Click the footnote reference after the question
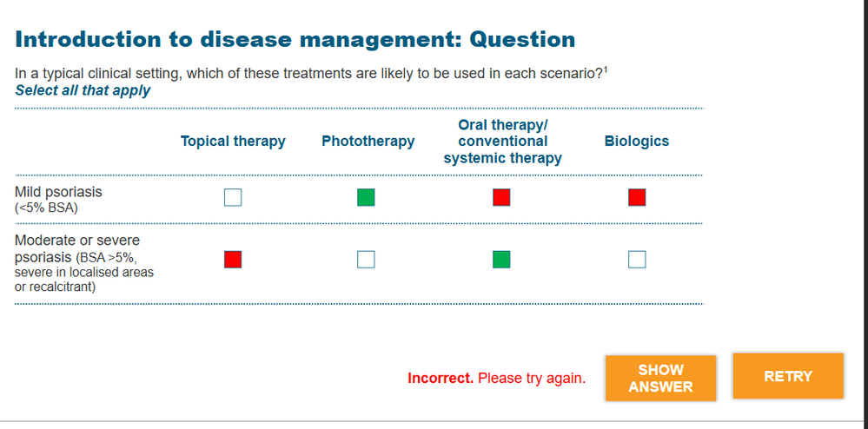The height and width of the screenshot is (429, 868). click(x=606, y=69)
